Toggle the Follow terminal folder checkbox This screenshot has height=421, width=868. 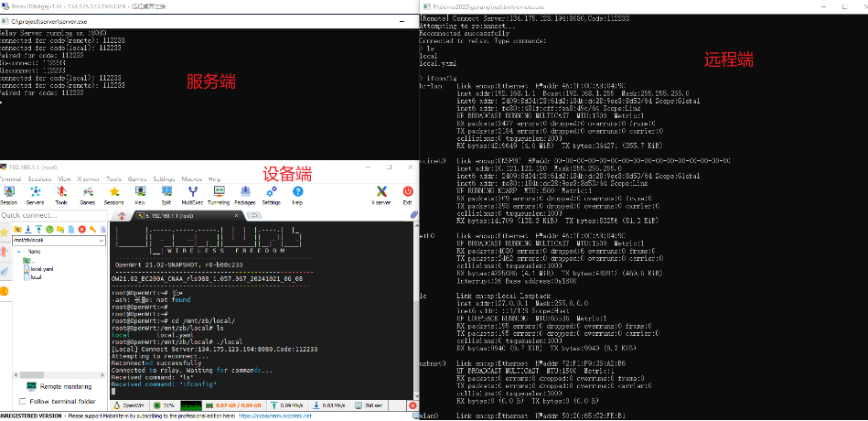[x=23, y=401]
